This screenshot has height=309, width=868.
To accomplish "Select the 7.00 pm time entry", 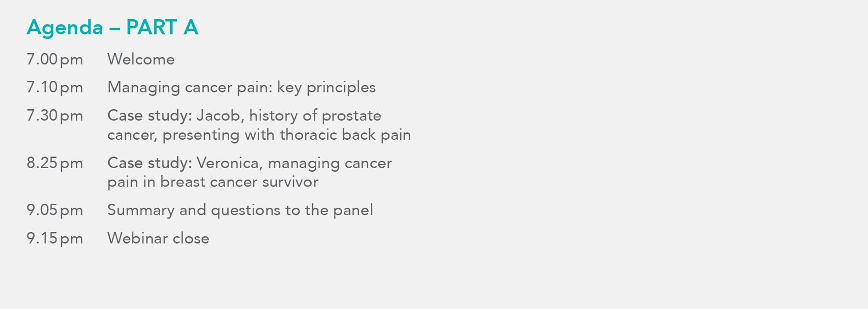I will (x=55, y=60).
